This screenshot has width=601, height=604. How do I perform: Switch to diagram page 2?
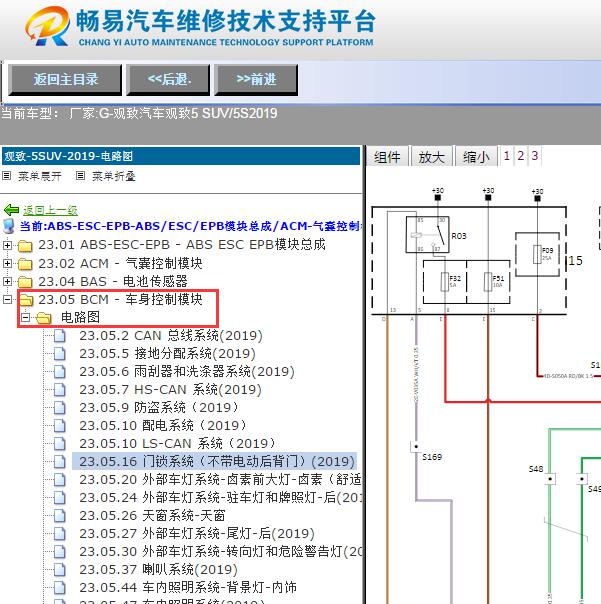point(520,156)
